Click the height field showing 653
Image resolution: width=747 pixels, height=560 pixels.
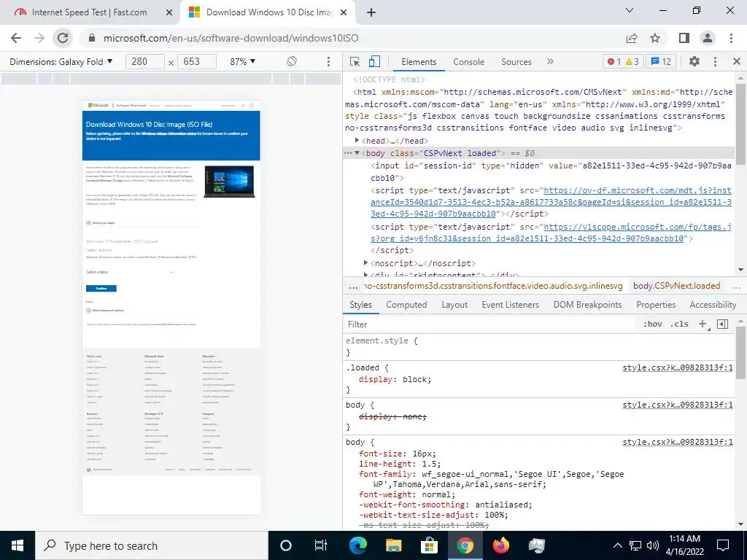[197, 61]
